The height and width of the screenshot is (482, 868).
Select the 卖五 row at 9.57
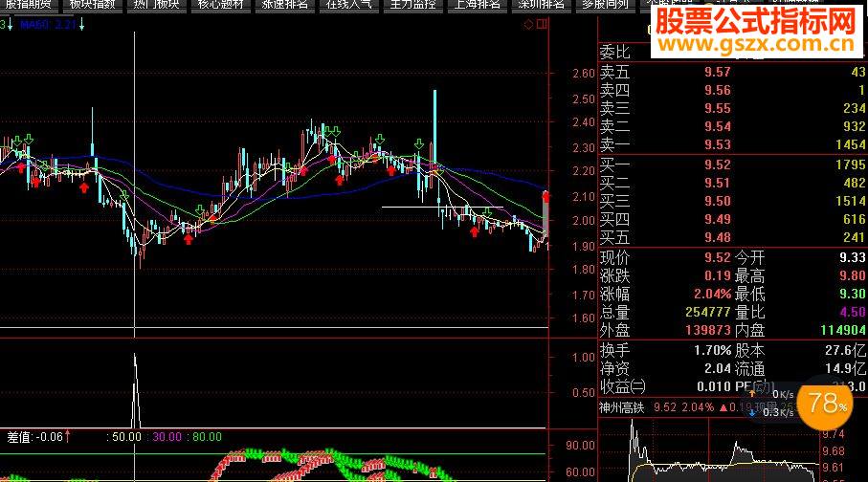click(x=732, y=72)
